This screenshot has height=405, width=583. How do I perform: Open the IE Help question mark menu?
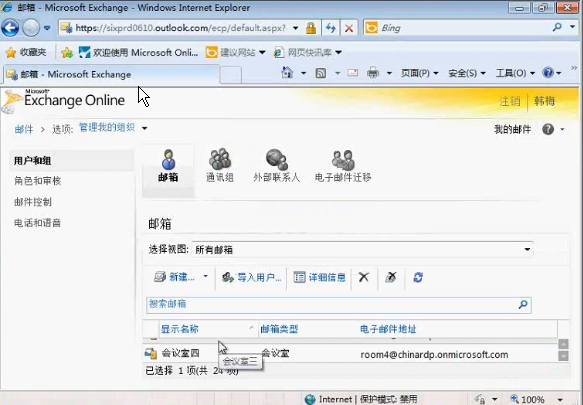(551, 73)
